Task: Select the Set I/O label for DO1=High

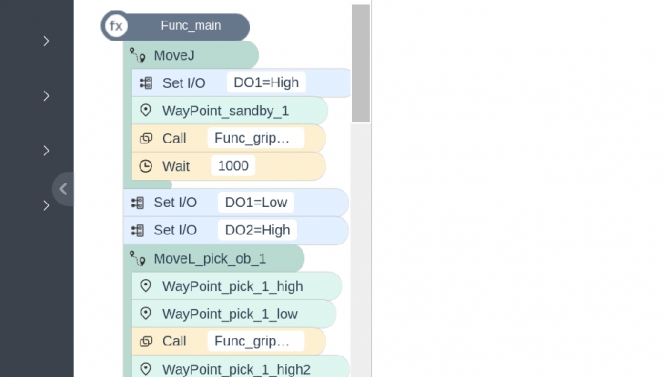Action: point(184,83)
